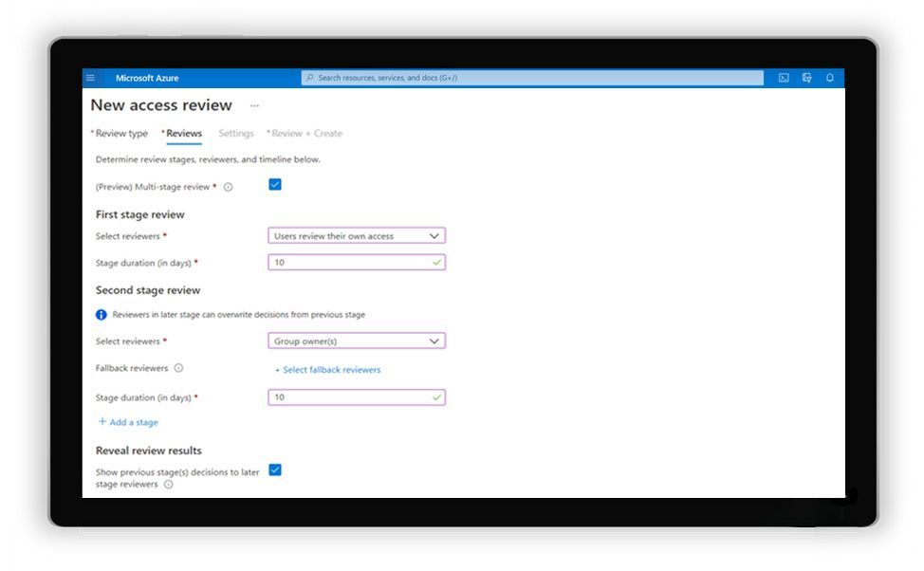
Task: Click the Reveal review results heading
Action: coord(149,451)
